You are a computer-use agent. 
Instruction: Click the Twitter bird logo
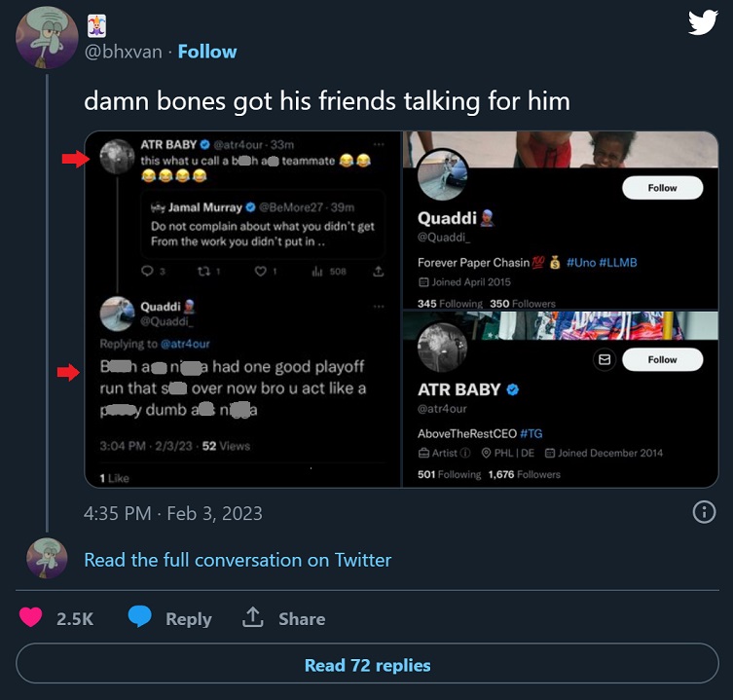point(703,22)
